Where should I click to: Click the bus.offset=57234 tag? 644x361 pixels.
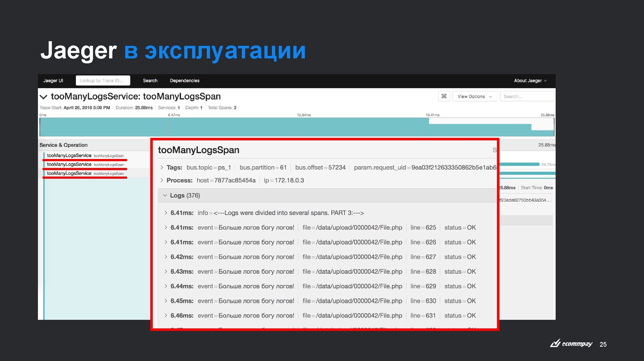pyautogui.click(x=320, y=167)
